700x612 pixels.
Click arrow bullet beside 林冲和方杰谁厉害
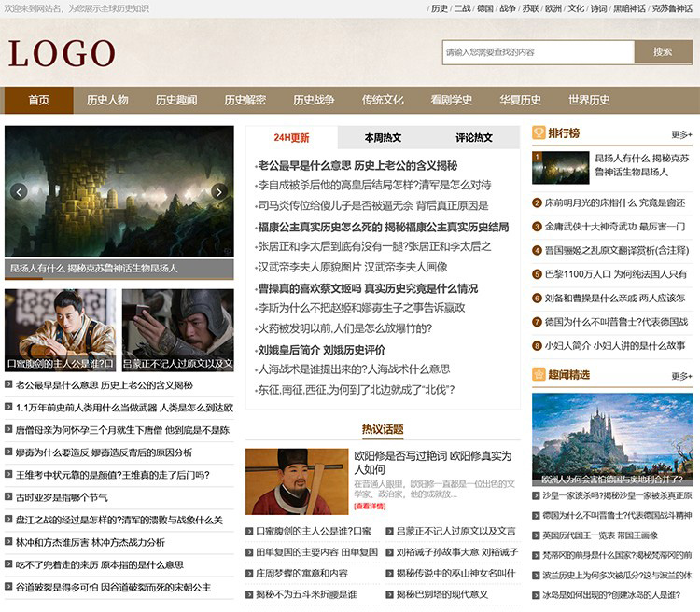(8, 541)
